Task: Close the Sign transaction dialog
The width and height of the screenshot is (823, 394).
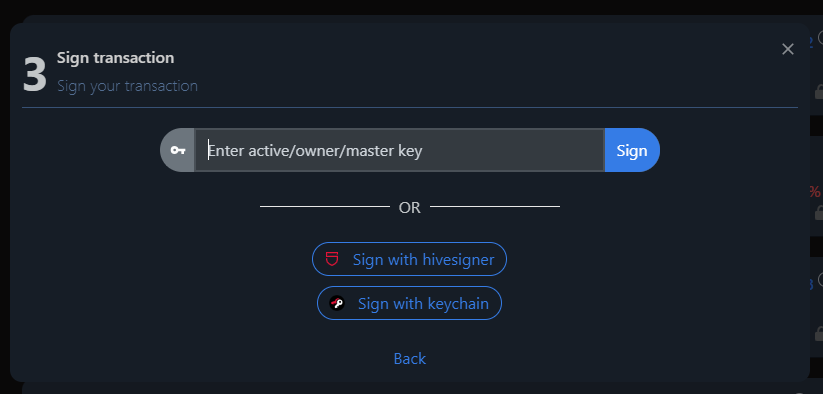Action: pos(787,49)
